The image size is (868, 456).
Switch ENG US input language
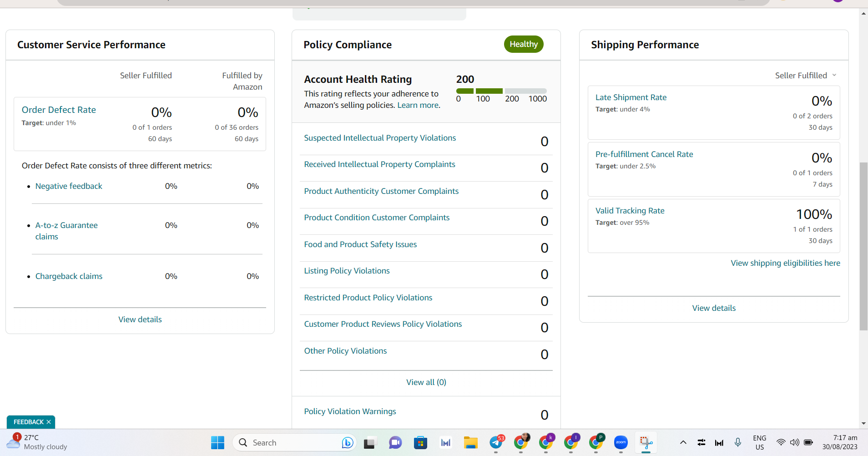coord(760,442)
